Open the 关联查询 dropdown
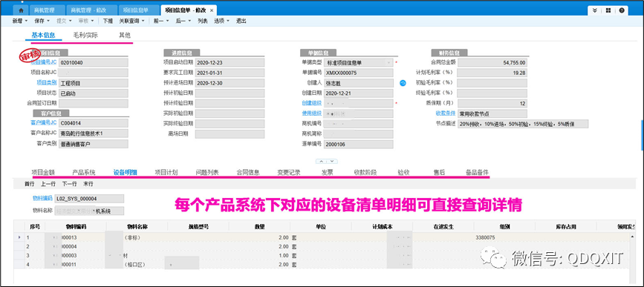Viewport: 644px width, 287px height. coord(131,21)
